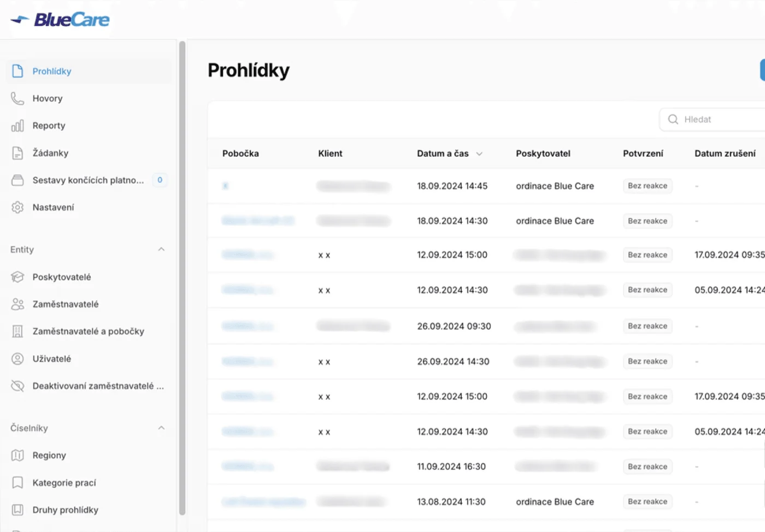765x532 pixels.
Task: Open Prohlídky document icon in sidebar
Action: [17, 71]
